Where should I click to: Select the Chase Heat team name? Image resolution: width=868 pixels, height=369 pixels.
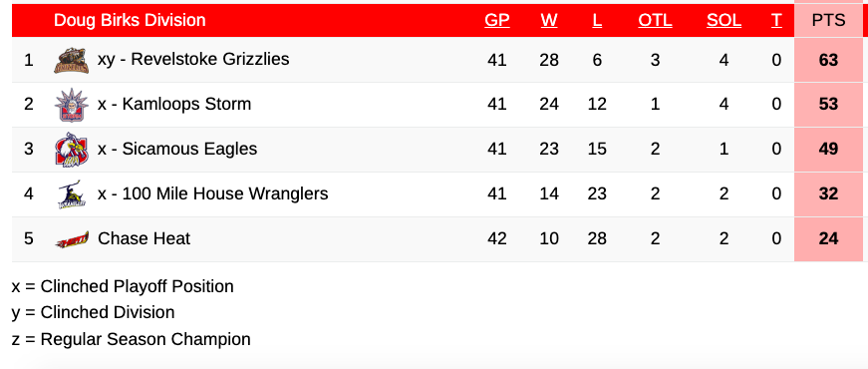[x=144, y=238]
